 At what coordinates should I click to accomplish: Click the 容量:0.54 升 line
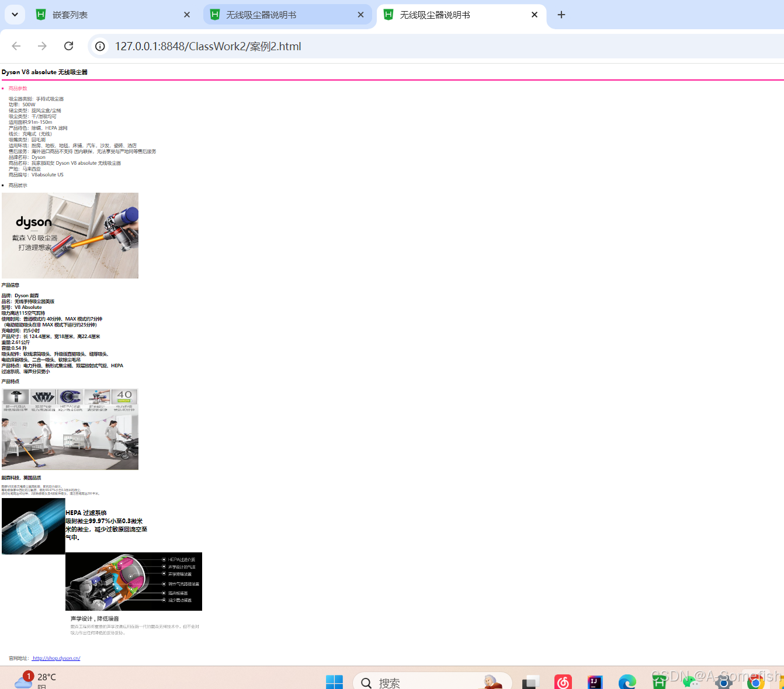[x=14, y=348]
